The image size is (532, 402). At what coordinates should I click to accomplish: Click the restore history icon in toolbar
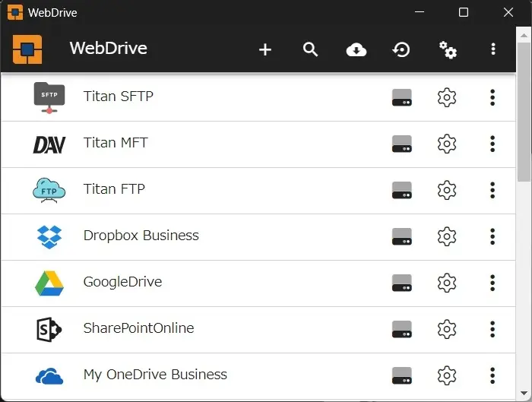click(401, 49)
